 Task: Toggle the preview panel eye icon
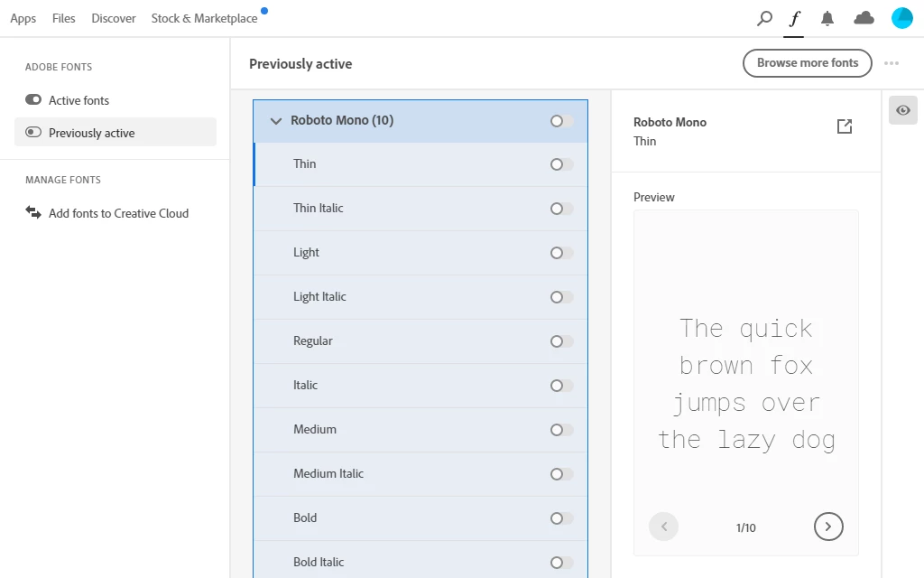pyautogui.click(x=902, y=110)
